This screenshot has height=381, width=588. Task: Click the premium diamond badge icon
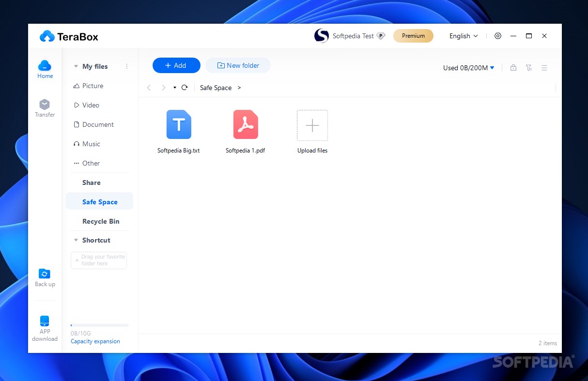[381, 36]
